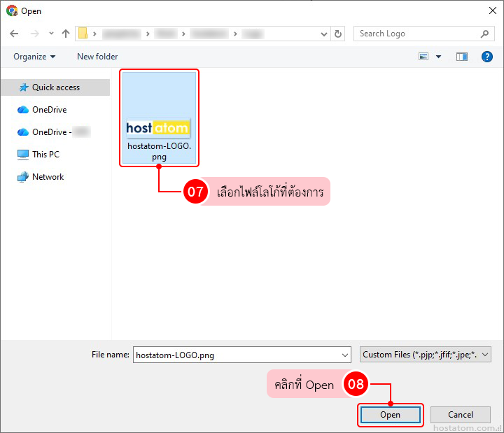504x433 pixels.
Task: Click the forward navigation arrow
Action: 34,34
